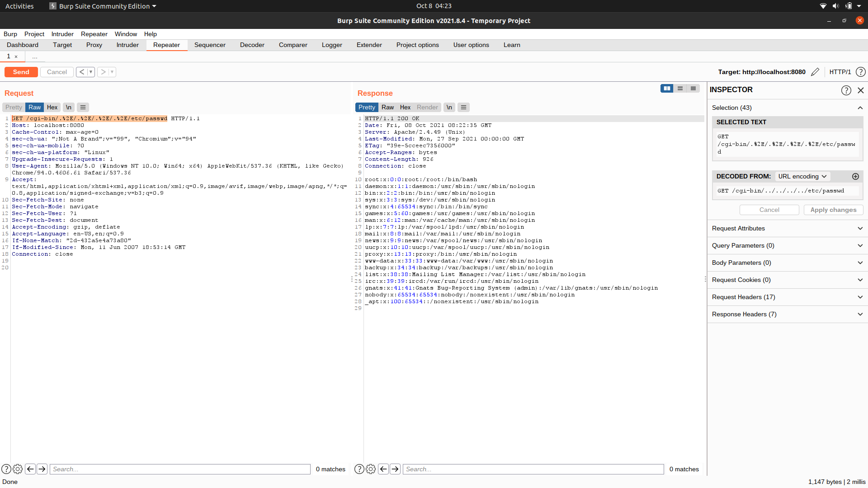868x488 pixels.
Task: Go forward in request history
Action: point(103,72)
